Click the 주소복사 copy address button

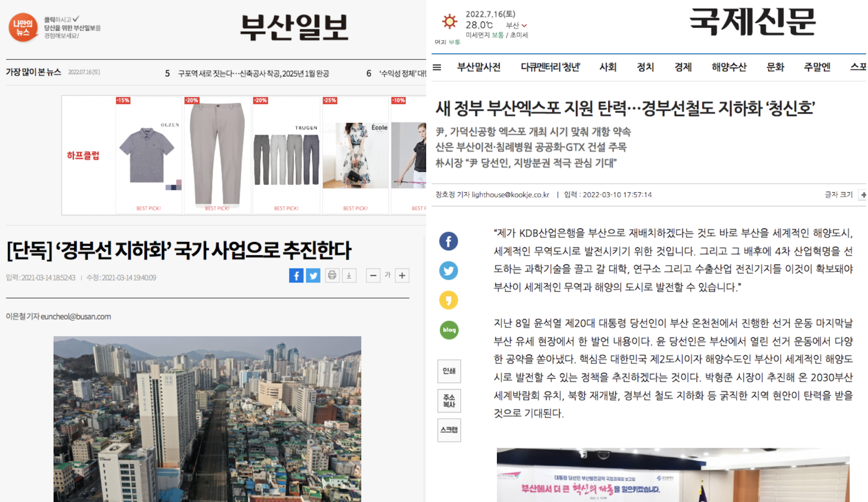click(x=449, y=400)
